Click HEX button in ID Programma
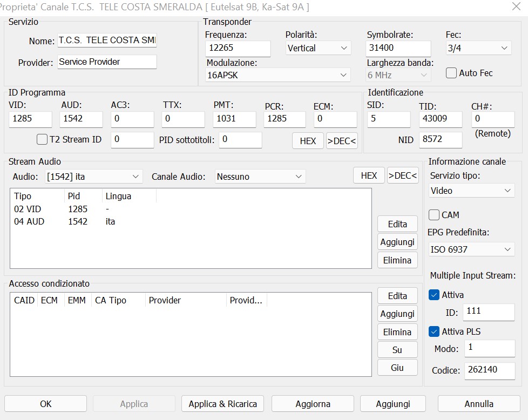 (x=308, y=141)
